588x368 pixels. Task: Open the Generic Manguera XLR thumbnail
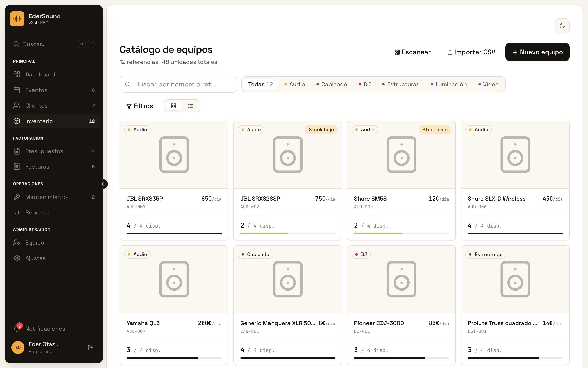click(288, 279)
